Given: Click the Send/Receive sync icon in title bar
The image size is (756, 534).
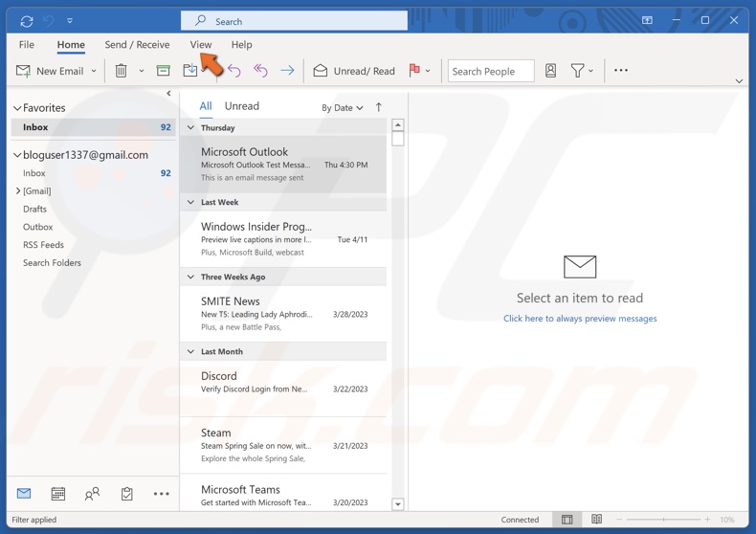Looking at the screenshot, I should (x=27, y=20).
